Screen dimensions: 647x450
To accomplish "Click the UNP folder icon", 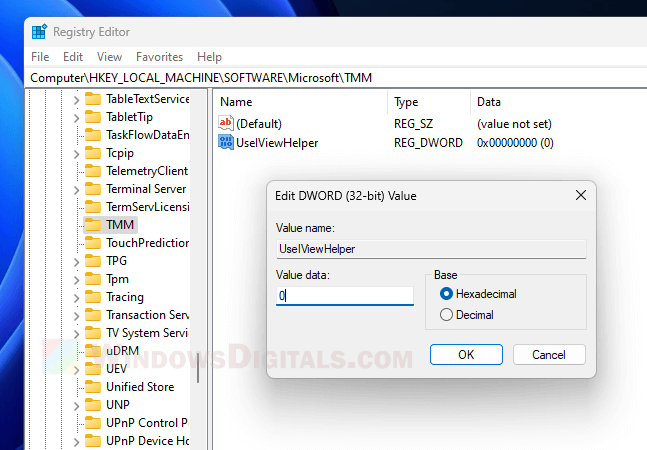I will click(93, 405).
